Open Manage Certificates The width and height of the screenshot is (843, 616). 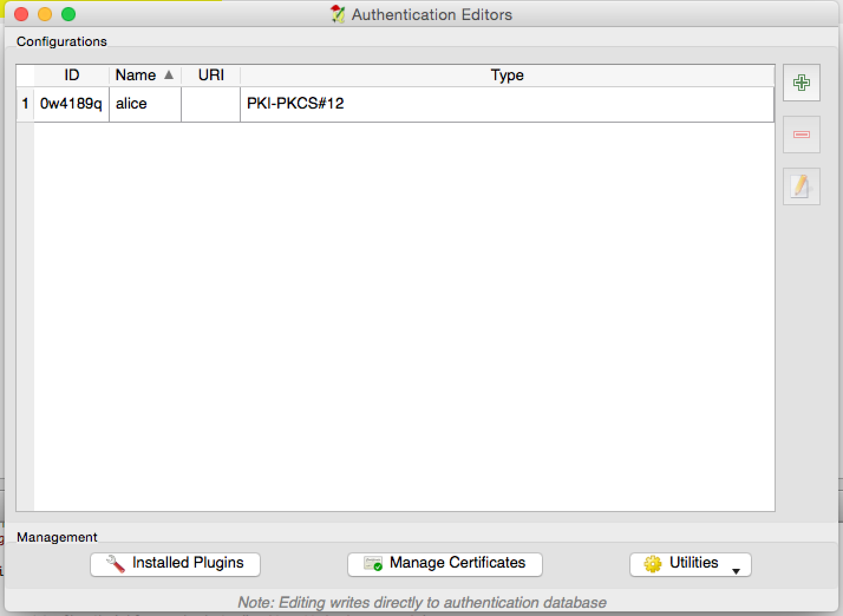(445, 563)
